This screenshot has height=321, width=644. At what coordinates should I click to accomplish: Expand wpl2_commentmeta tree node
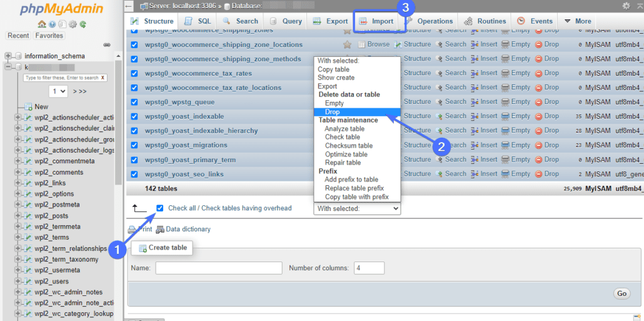[x=18, y=161]
